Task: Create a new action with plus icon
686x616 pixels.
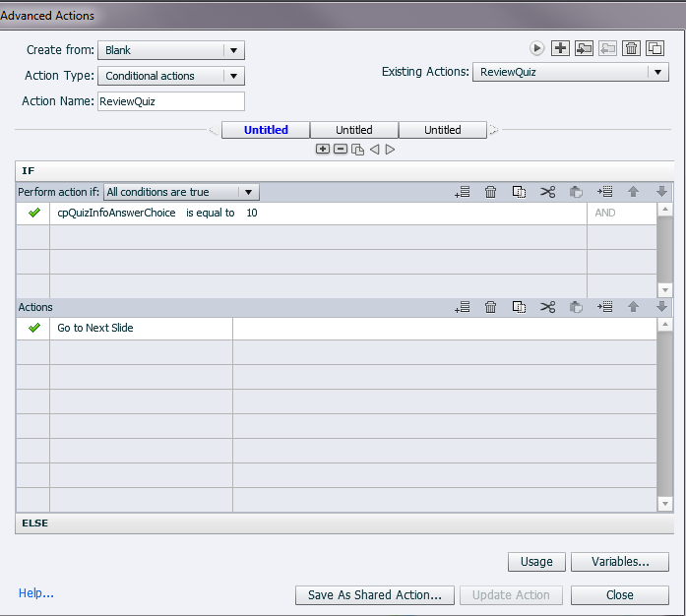Action: [560, 47]
